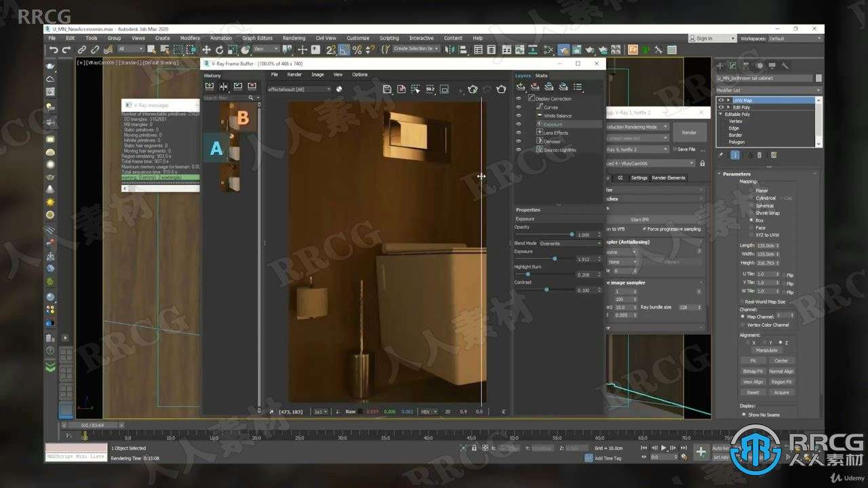Open the Command Panel Create tab
The width and height of the screenshot is (868, 488).
pyautogui.click(x=720, y=66)
